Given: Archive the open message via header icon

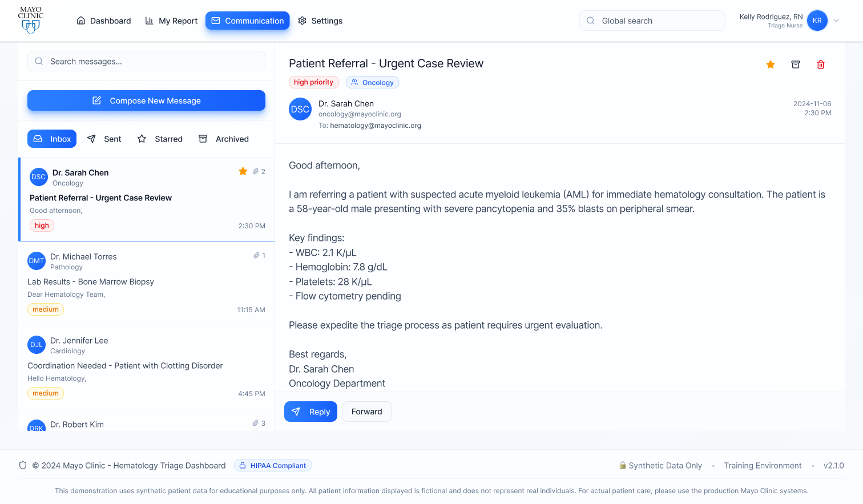Looking at the screenshot, I should 795,64.
